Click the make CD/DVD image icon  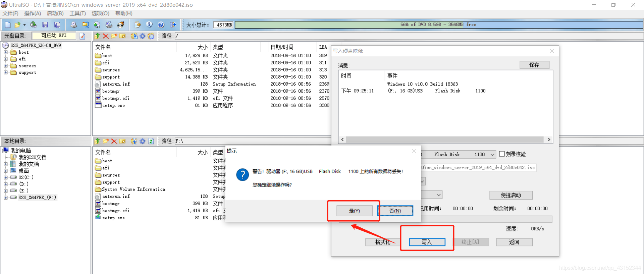point(74,25)
